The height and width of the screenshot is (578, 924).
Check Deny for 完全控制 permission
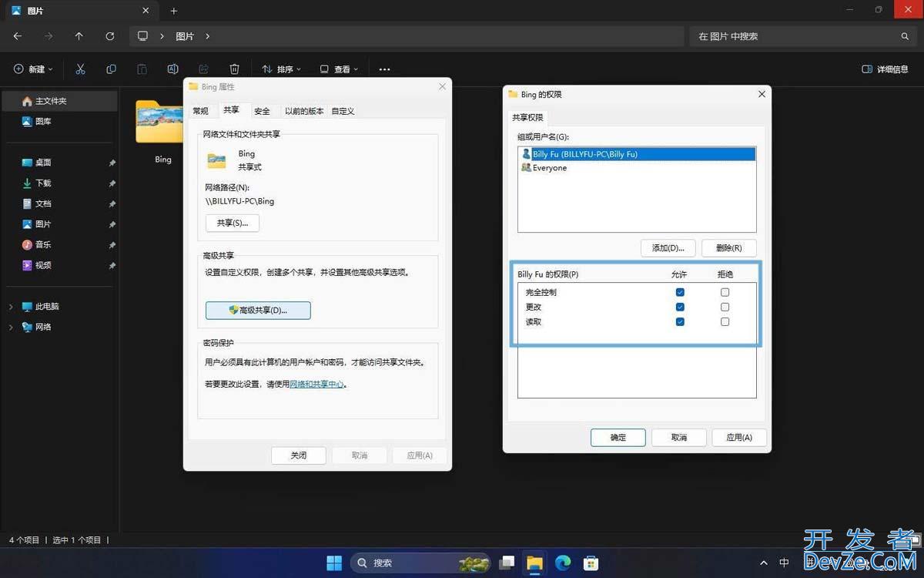point(725,292)
